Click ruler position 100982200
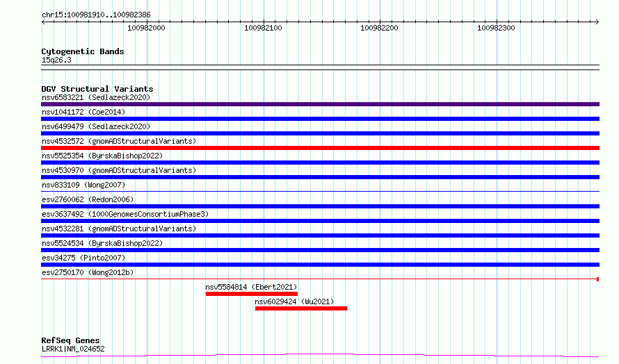This screenshot has width=619, height=364. pyautogui.click(x=379, y=28)
